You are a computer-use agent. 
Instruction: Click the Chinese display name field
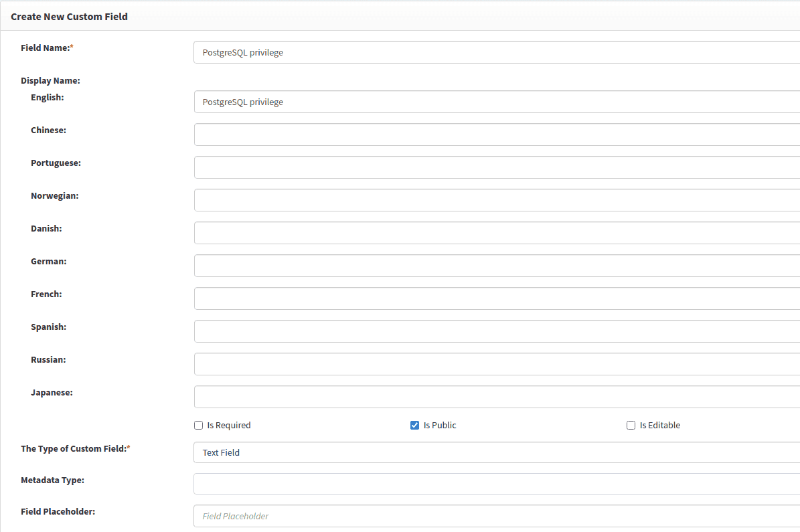click(x=495, y=135)
